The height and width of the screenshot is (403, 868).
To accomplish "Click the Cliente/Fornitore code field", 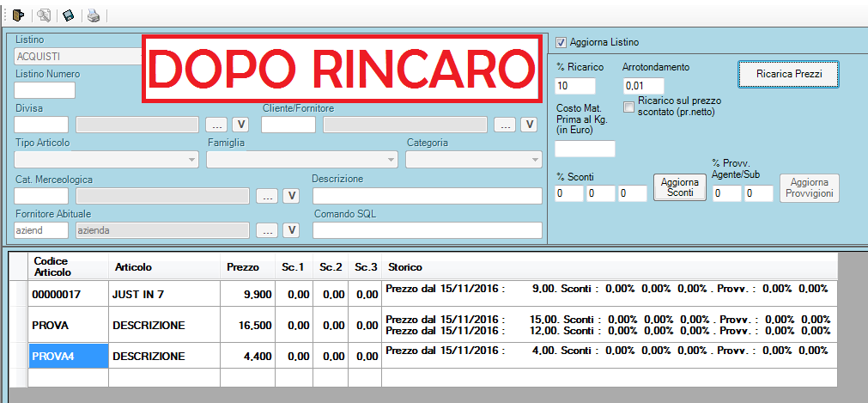I will [288, 125].
